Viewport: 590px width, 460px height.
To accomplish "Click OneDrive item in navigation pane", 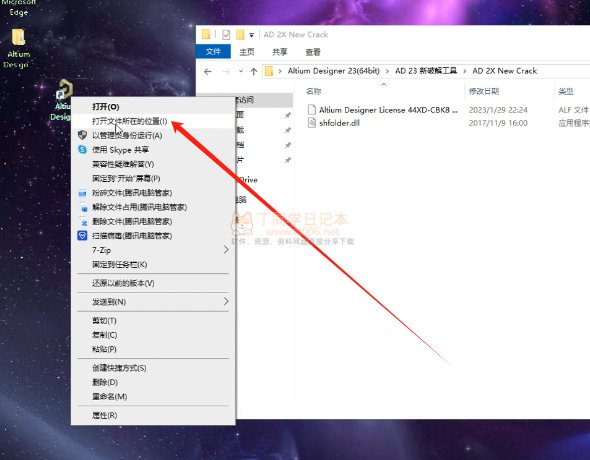I will pos(247,180).
